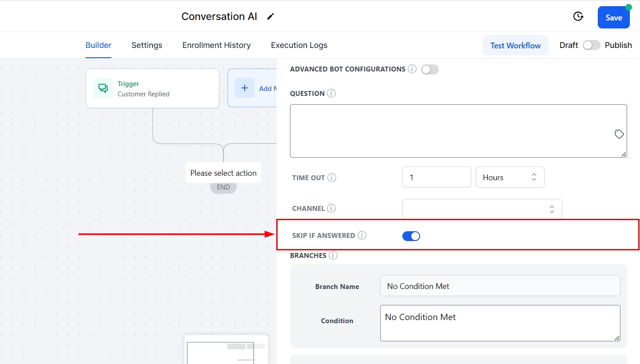
Task: Enable Advanced Bot Configurations toggle
Action: [429, 69]
